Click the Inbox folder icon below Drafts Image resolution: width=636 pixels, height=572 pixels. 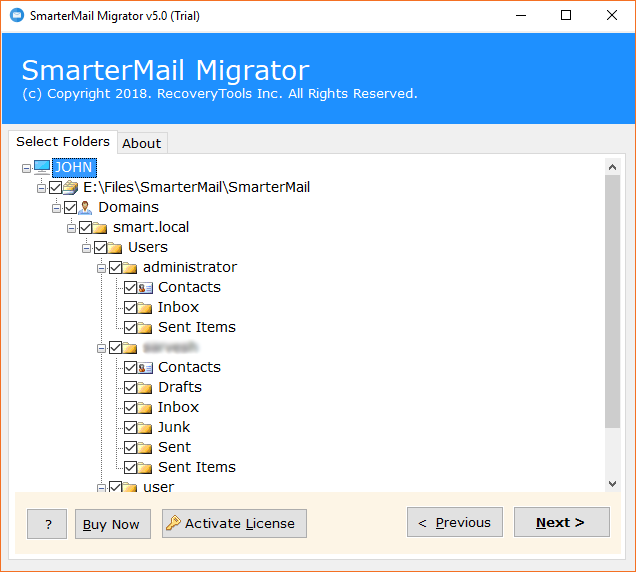click(x=145, y=407)
